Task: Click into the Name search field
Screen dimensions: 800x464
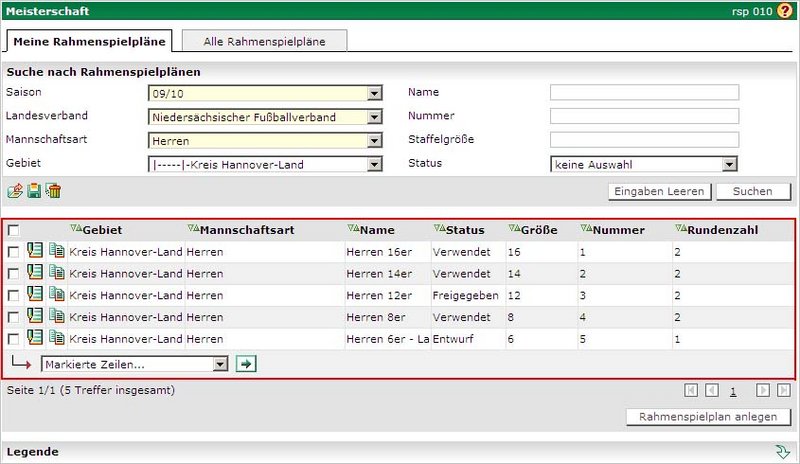Action: [644, 93]
